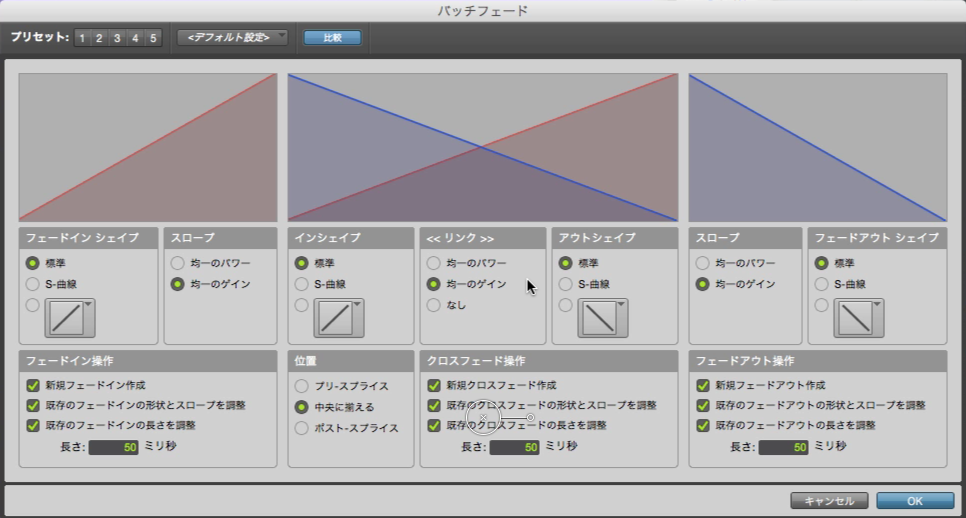Choose S-曲線 under アウトシェイプ
The width and height of the screenshot is (966, 518).
(566, 284)
